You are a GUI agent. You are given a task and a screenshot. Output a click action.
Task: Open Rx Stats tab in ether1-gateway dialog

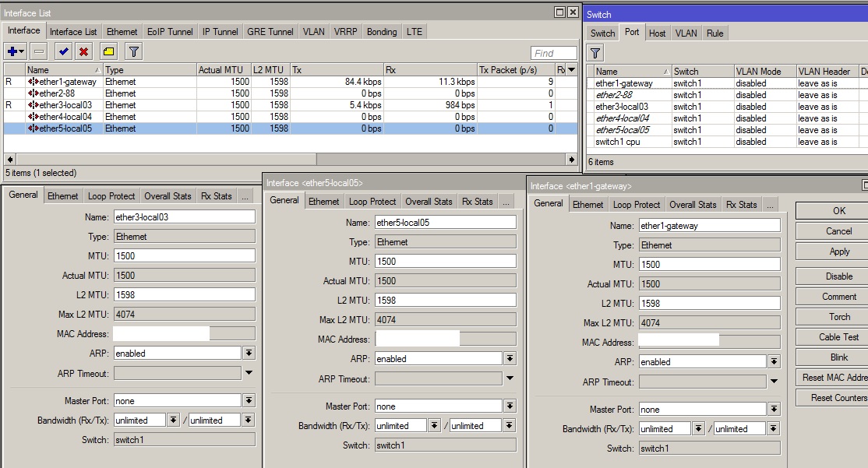pos(741,205)
